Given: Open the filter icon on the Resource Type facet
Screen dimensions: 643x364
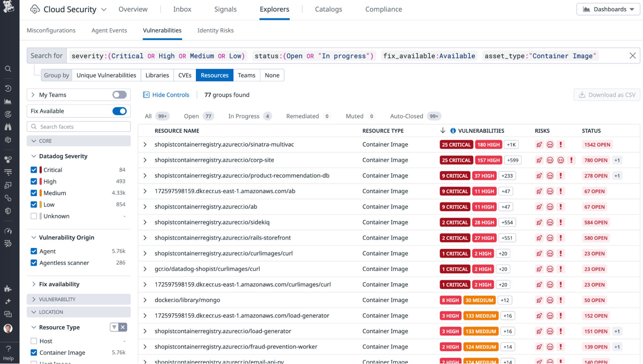Looking at the screenshot, I should click(x=114, y=327).
